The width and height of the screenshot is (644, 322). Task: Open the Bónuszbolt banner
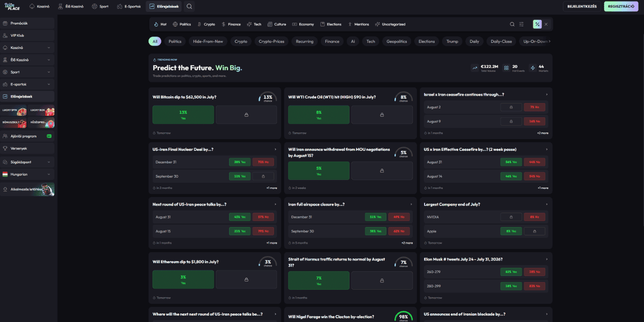point(13,123)
